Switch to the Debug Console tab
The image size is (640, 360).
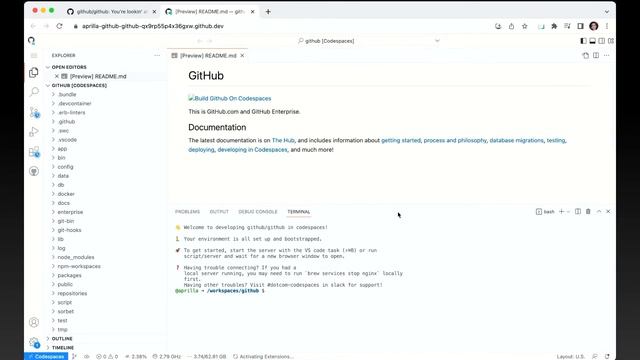pyautogui.click(x=258, y=211)
